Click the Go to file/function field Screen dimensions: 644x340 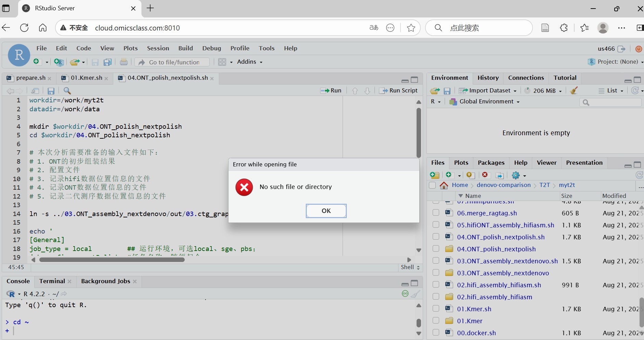174,62
